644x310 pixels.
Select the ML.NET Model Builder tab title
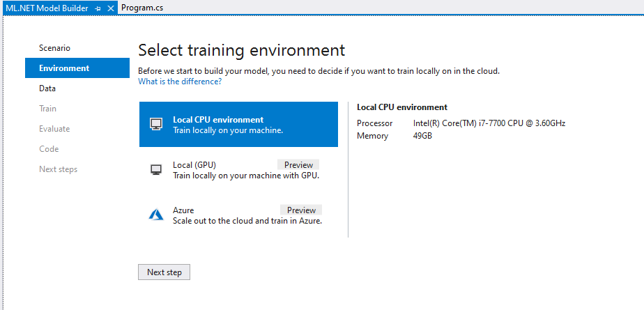[x=47, y=8]
